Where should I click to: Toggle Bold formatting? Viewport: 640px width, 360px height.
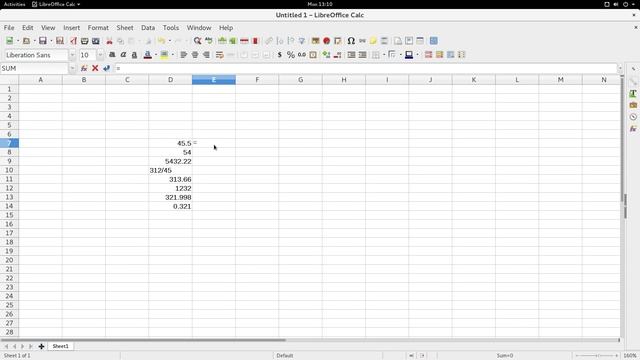(x=112, y=55)
